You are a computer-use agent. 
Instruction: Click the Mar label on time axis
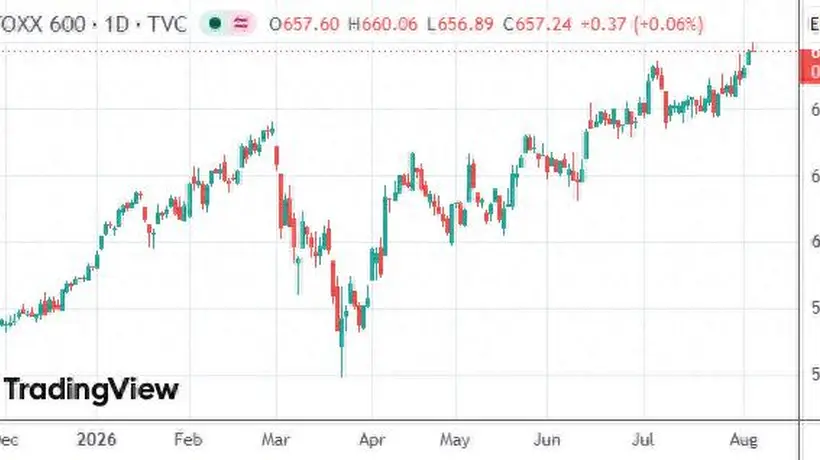coord(276,440)
